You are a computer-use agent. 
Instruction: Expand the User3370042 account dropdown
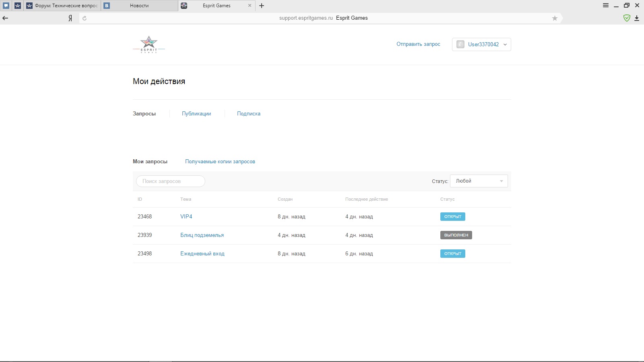point(481,44)
